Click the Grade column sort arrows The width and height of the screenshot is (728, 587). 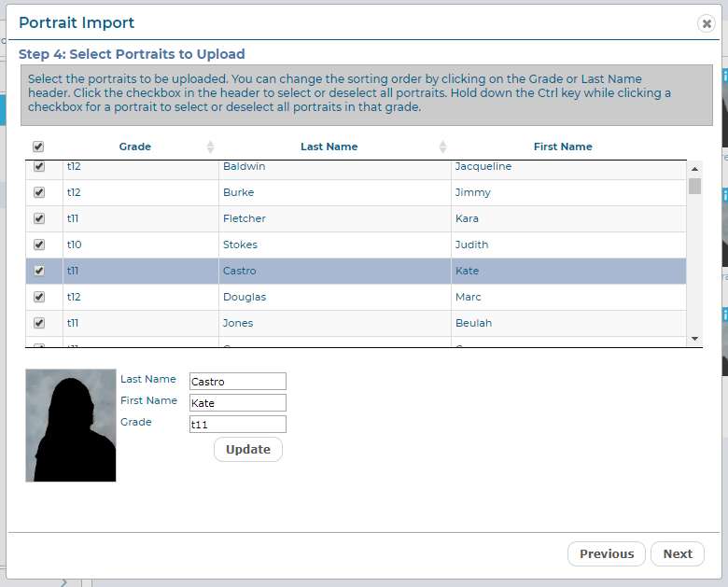210,147
